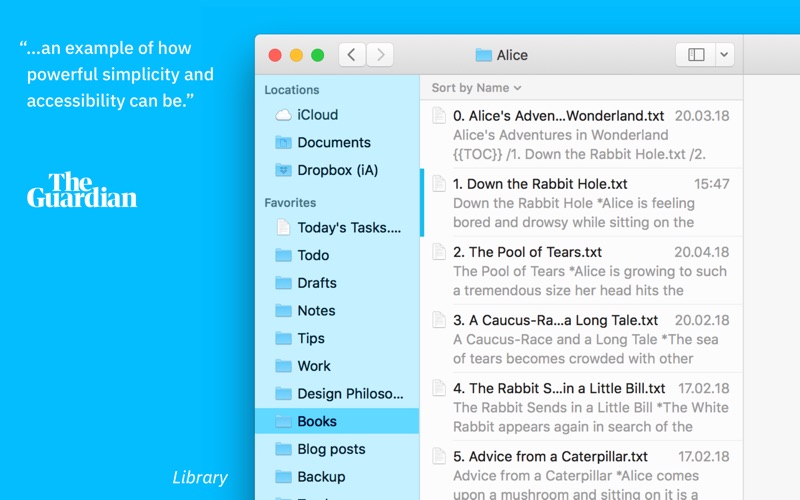The width and height of the screenshot is (800, 500).
Task: Open Documents in sidebar
Action: [334, 142]
